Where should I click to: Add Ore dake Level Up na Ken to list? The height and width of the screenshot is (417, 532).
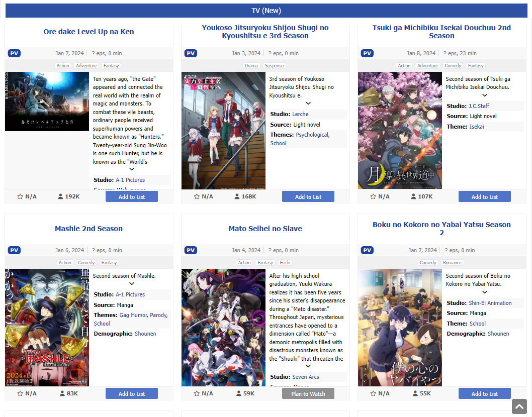click(132, 196)
